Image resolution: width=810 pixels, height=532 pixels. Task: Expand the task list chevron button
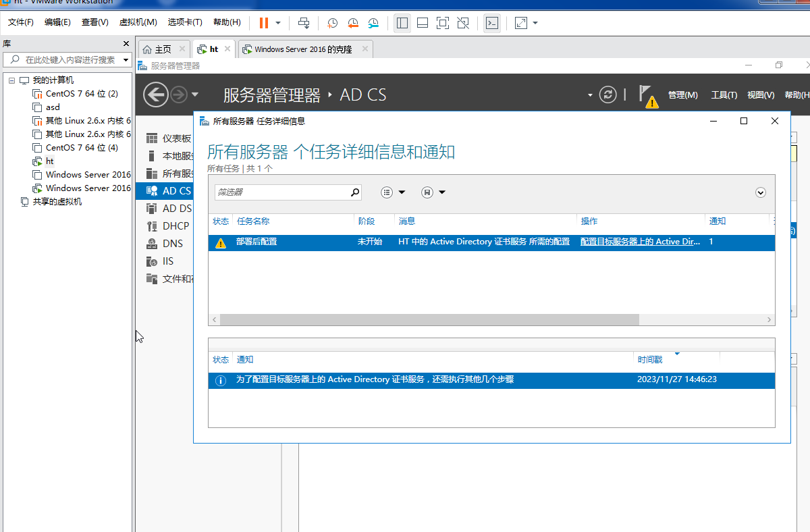761,192
